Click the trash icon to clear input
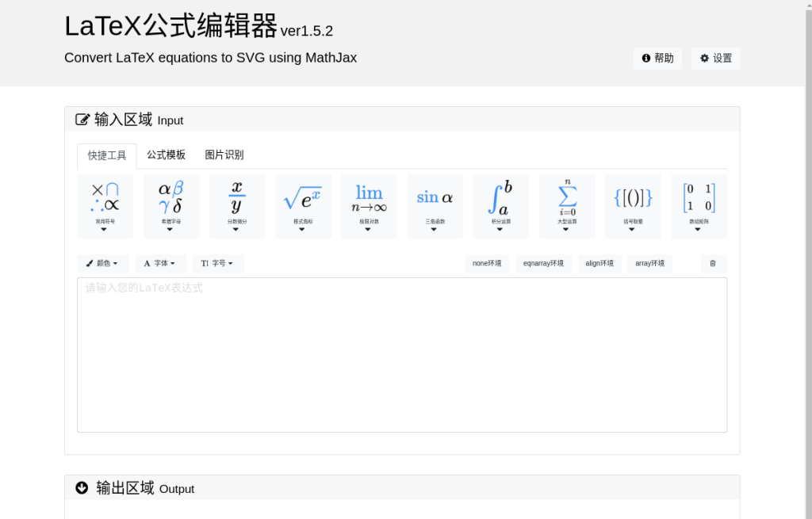This screenshot has width=812, height=519. 713,264
